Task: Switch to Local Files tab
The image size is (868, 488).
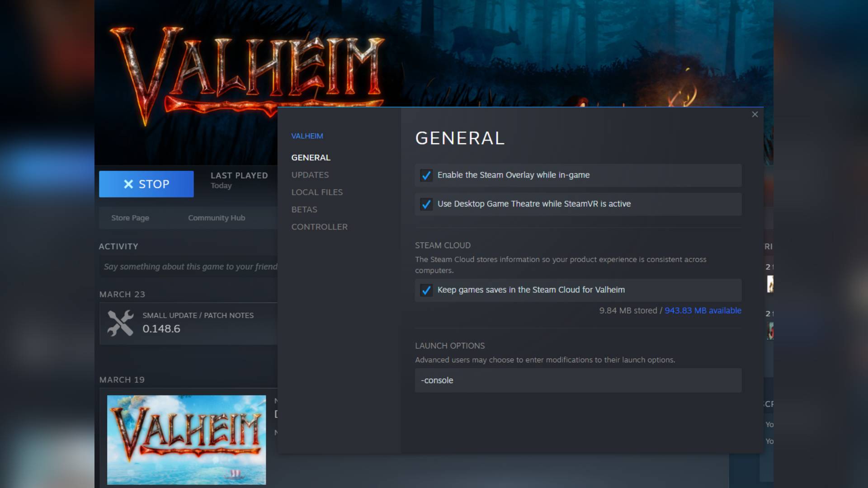Action: [317, 192]
